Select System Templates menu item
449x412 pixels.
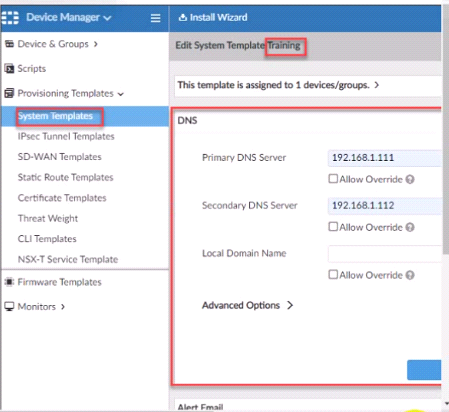point(55,116)
